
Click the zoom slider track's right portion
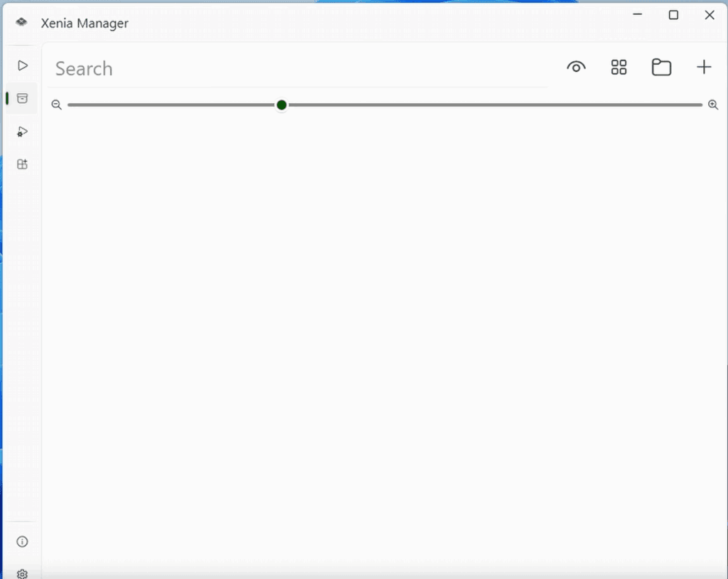[x=495, y=105]
